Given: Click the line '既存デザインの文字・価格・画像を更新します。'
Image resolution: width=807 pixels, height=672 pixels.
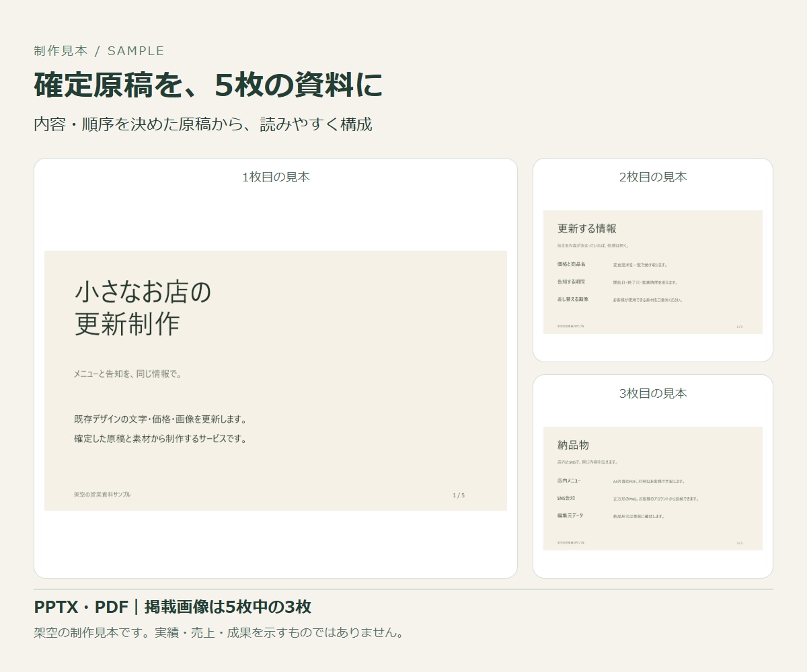Looking at the screenshot, I should tap(161, 419).
